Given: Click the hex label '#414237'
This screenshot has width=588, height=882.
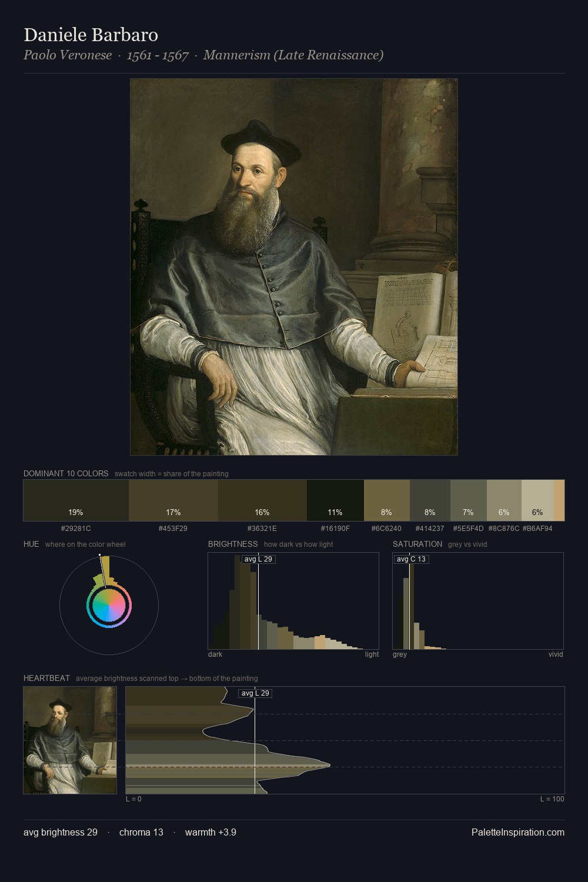Looking at the screenshot, I should [x=430, y=529].
